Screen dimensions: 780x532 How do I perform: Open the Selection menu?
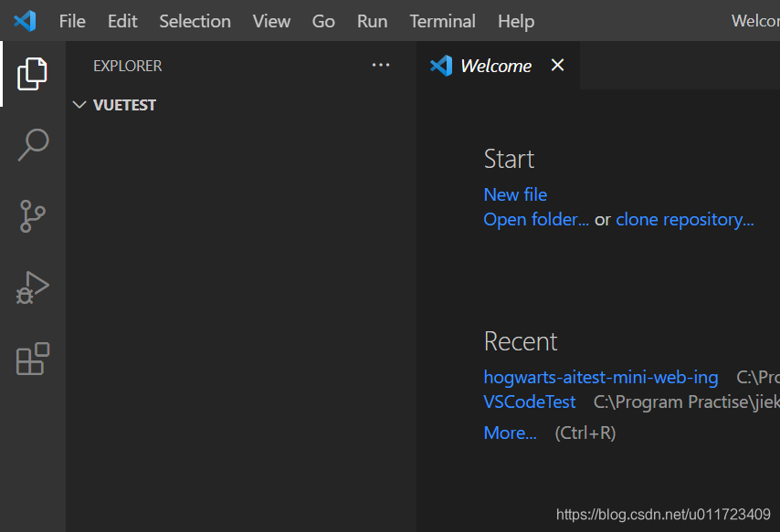[x=195, y=21]
